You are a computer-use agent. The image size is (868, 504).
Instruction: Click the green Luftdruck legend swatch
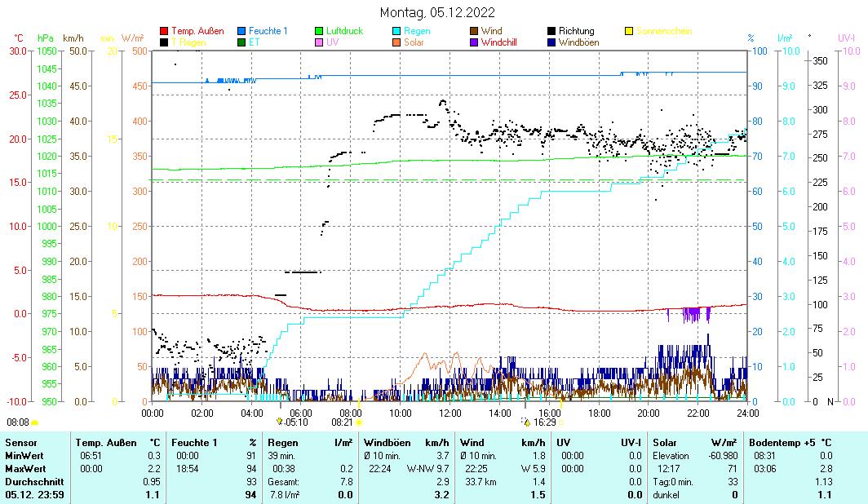pos(319,31)
